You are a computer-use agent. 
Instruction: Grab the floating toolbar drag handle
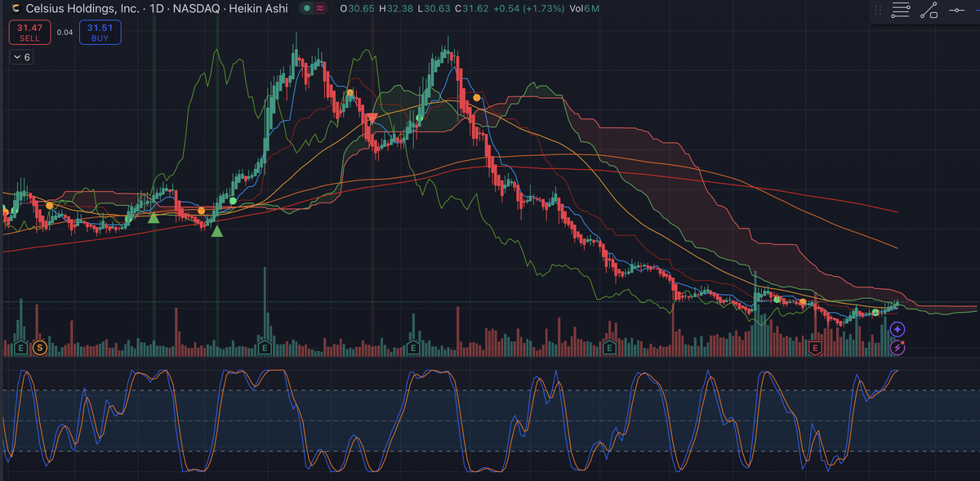(878, 11)
